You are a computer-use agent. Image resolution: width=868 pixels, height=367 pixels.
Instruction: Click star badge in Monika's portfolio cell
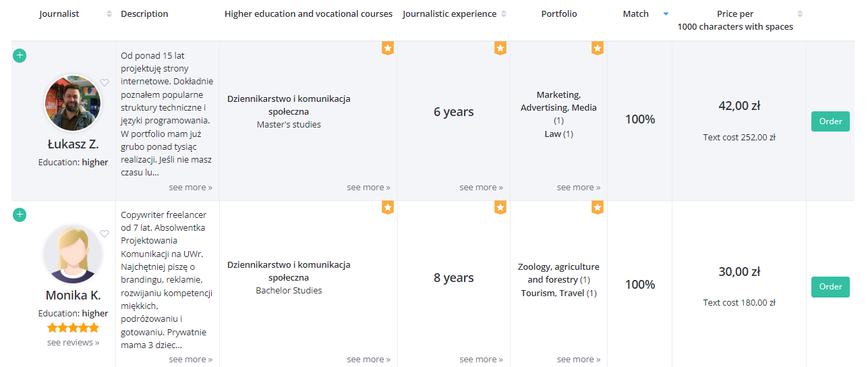(x=597, y=207)
